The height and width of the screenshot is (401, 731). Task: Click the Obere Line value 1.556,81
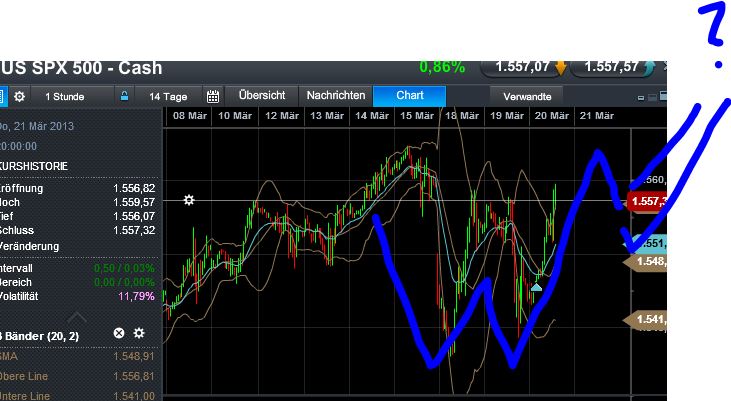[x=134, y=376]
